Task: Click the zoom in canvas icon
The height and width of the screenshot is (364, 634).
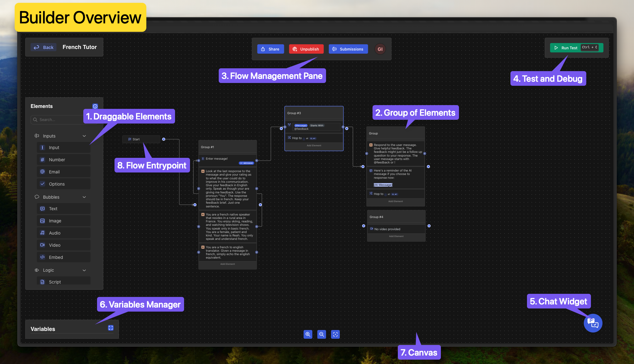Action: pyautogui.click(x=308, y=334)
